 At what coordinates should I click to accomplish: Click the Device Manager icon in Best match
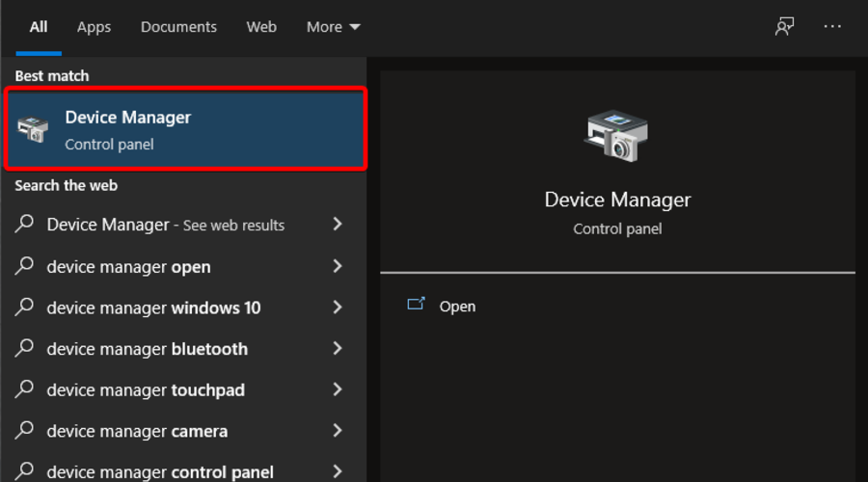tap(33, 129)
